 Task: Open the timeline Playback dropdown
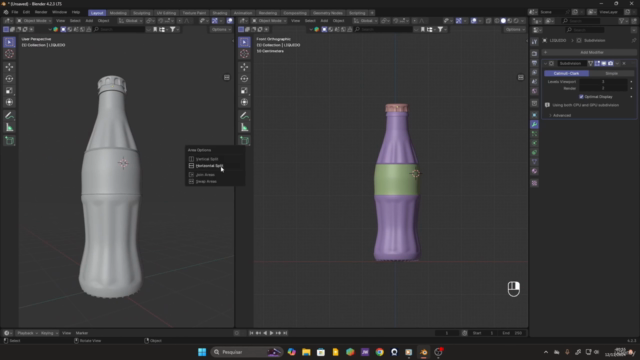click(26, 333)
